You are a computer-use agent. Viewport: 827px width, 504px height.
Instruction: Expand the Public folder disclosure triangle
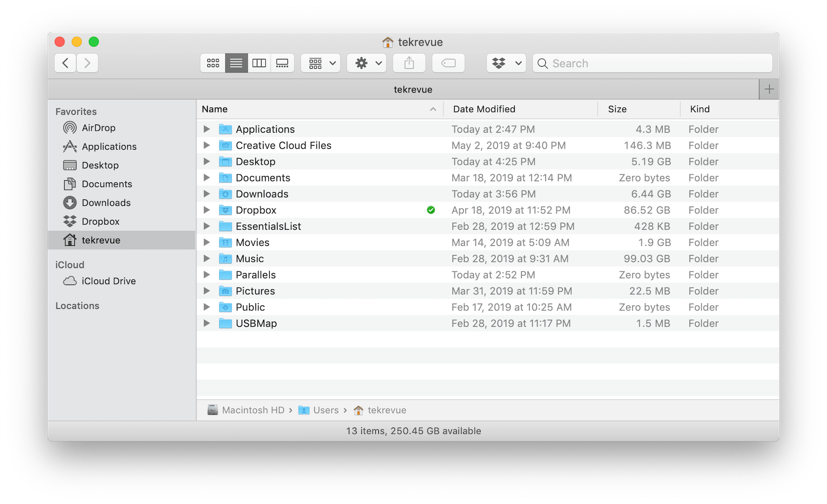[207, 307]
